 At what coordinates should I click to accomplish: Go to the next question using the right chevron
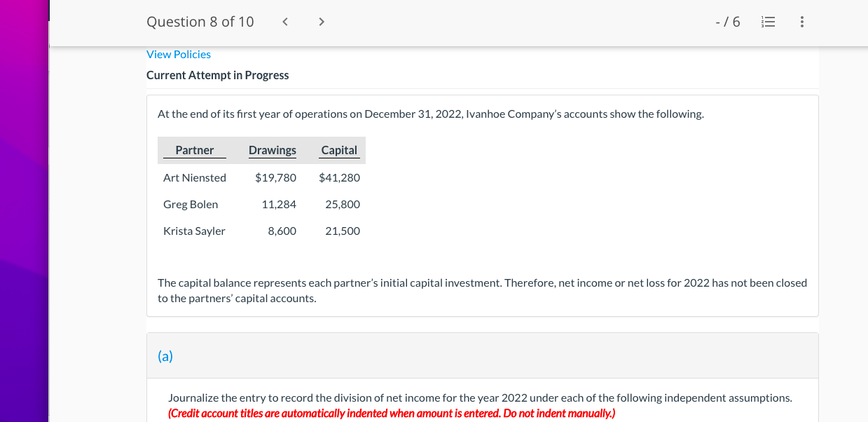tap(321, 21)
